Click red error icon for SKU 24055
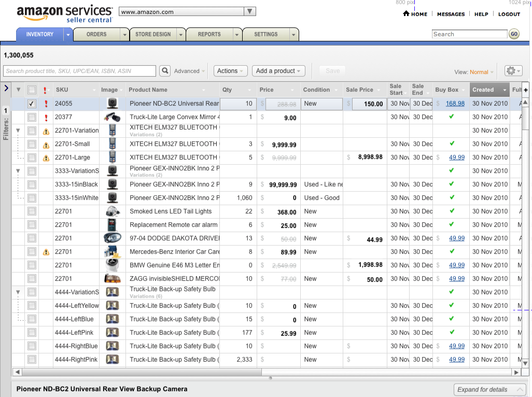The width and height of the screenshot is (532, 397). (46, 104)
